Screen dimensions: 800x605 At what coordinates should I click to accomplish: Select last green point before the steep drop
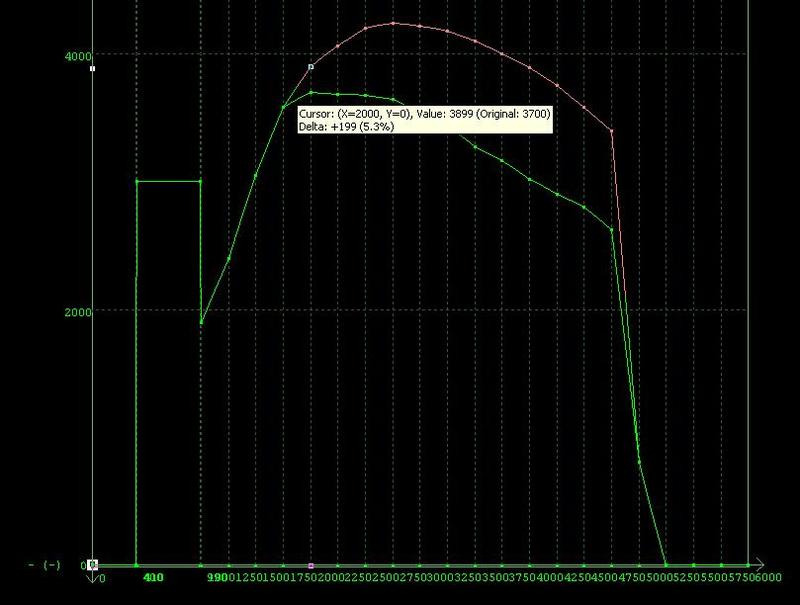pos(612,230)
